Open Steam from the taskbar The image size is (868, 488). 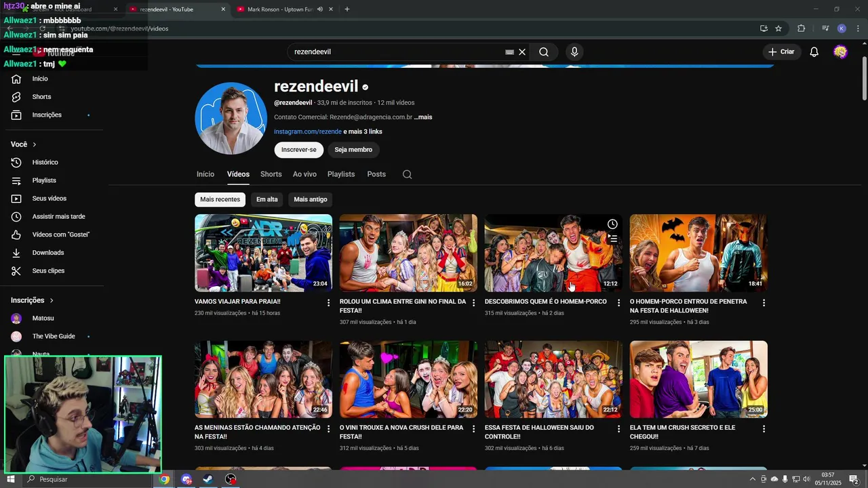click(208, 479)
